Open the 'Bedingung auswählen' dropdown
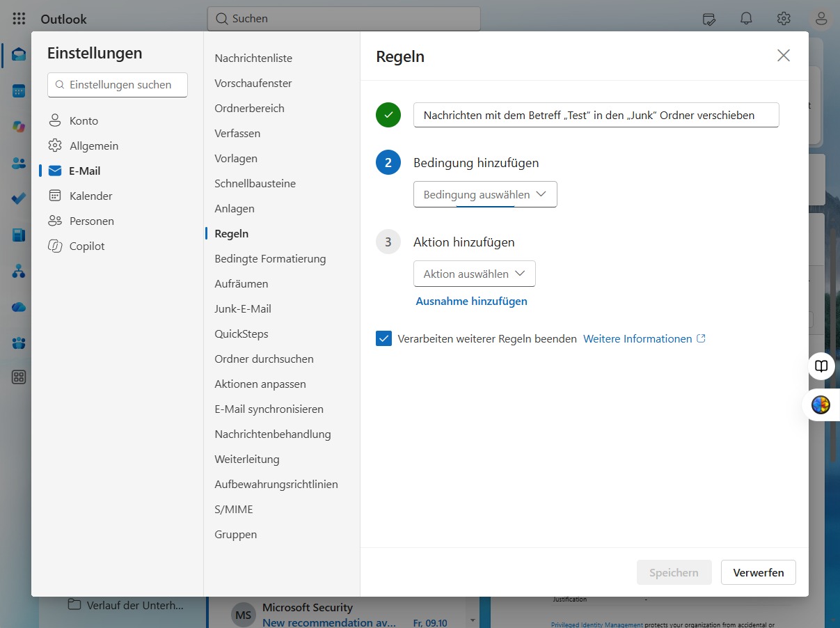 pos(485,194)
